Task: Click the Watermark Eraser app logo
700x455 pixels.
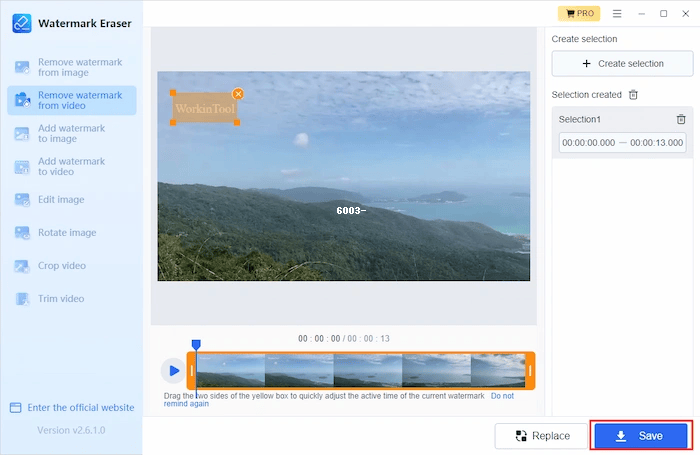Action: [21, 23]
